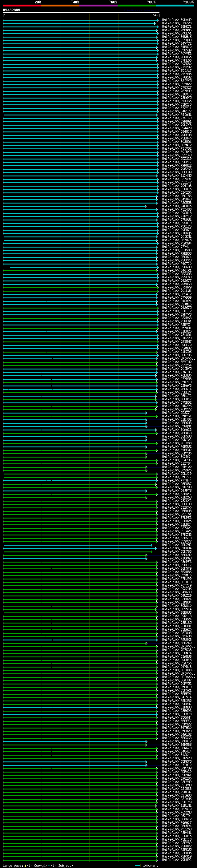Select UniRef100_Q8LE99 label
The height and width of the screenshot is (868, 197).
tap(176, 172)
